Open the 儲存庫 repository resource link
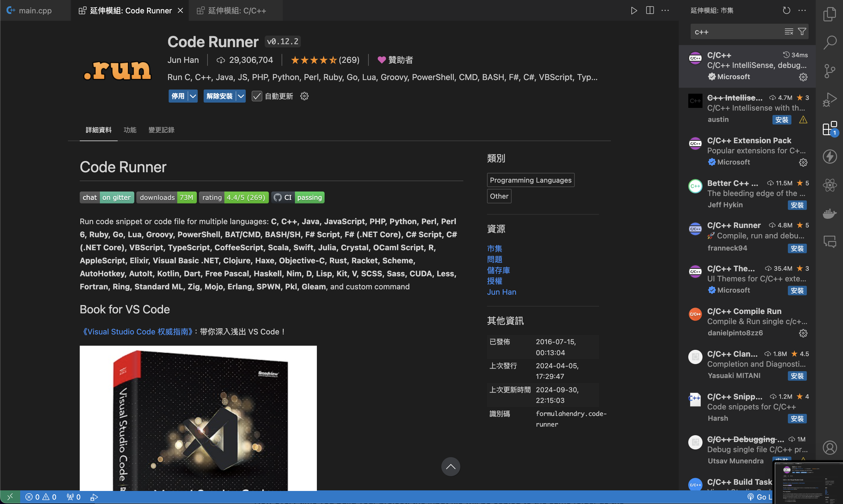 click(498, 270)
